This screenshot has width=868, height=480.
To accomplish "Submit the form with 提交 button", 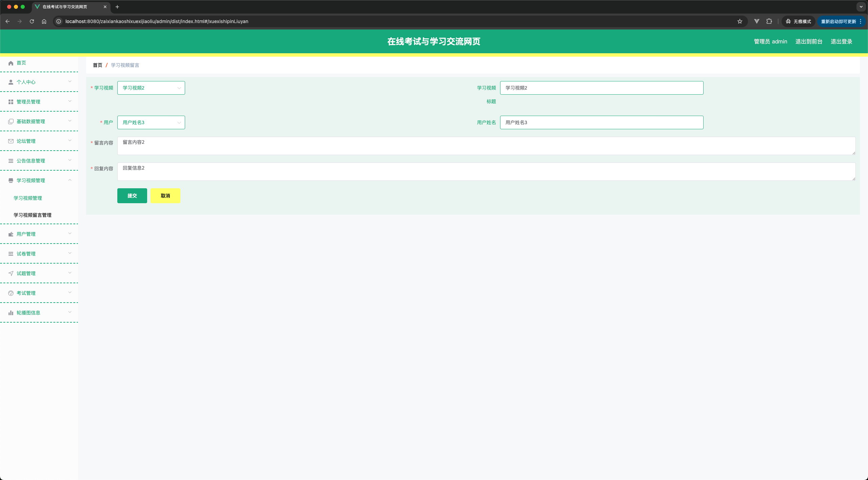I will pos(132,196).
